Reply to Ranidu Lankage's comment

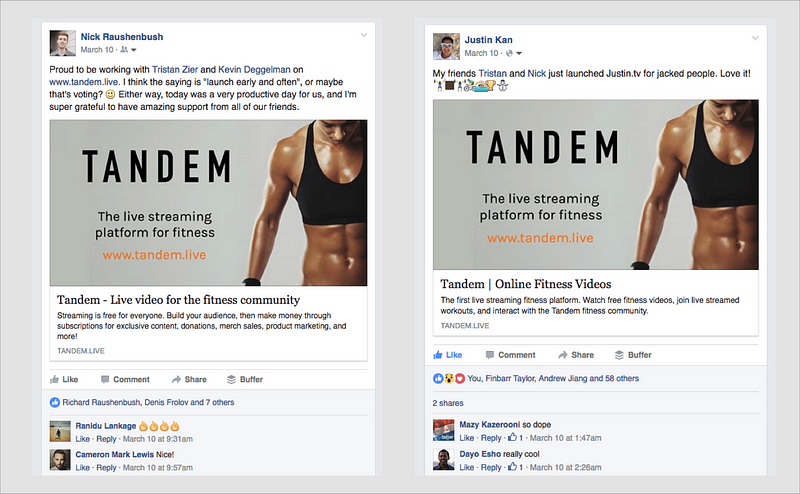point(106,439)
